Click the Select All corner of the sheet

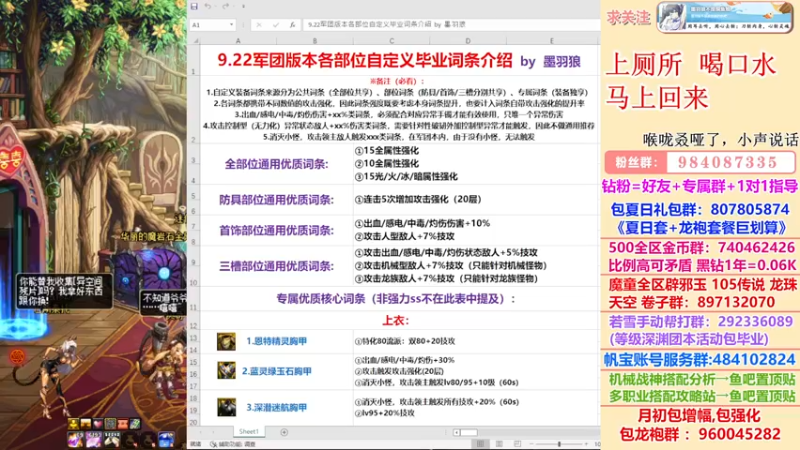(x=194, y=40)
